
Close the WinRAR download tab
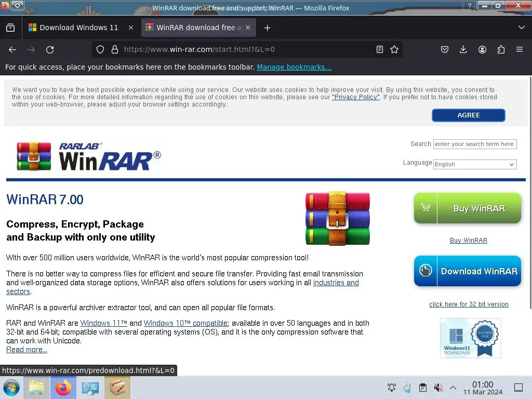248,28
